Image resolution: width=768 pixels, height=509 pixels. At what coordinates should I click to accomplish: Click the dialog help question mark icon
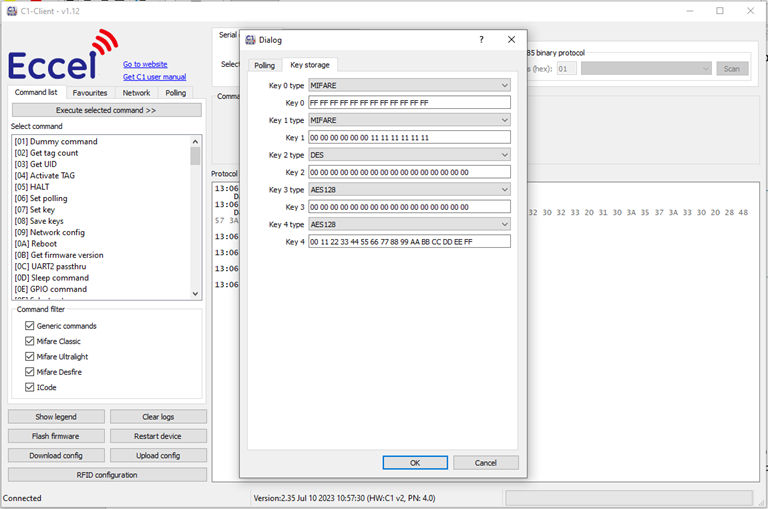[481, 40]
